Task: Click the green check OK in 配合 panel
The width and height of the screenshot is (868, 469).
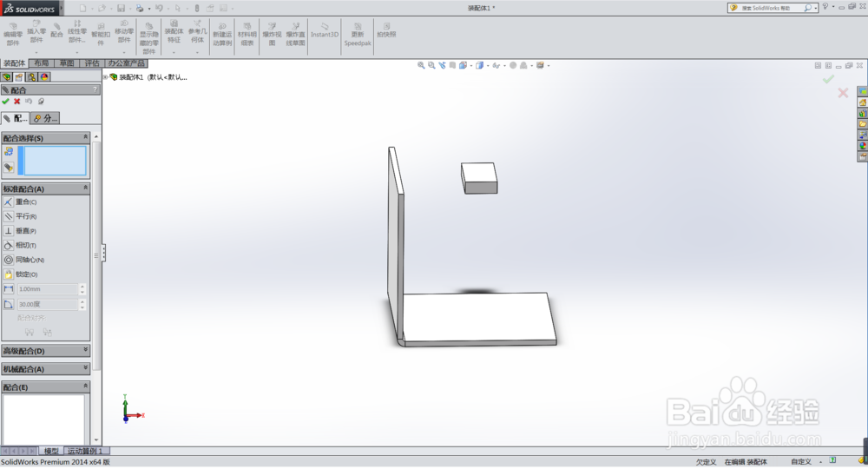Action: [x=5, y=102]
